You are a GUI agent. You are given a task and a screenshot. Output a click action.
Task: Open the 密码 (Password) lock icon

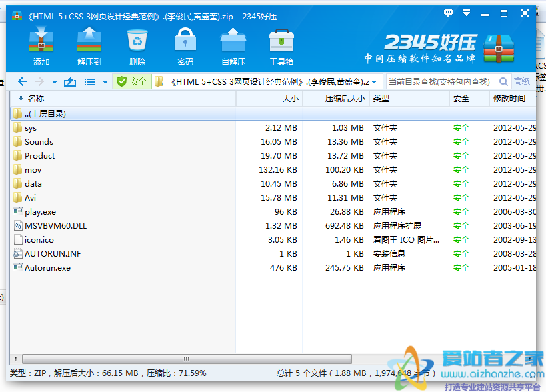(x=185, y=46)
